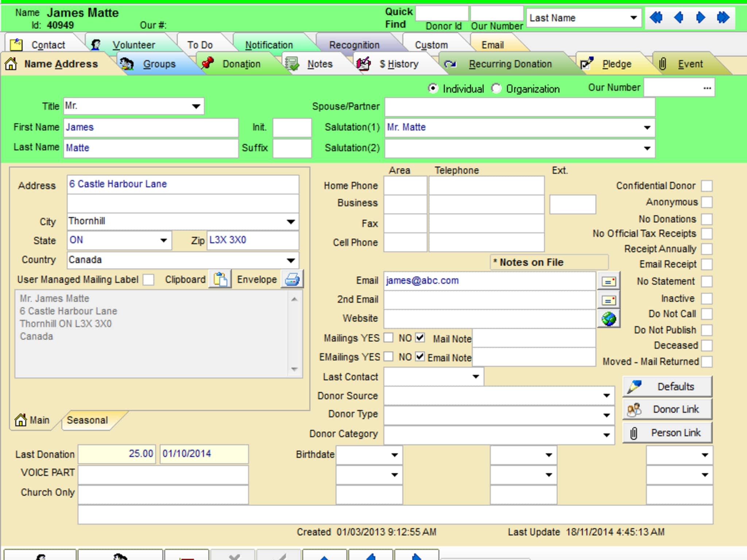Screen dimensions: 747x560
Task: Switch to the Seasonal address tab
Action: coord(88,420)
